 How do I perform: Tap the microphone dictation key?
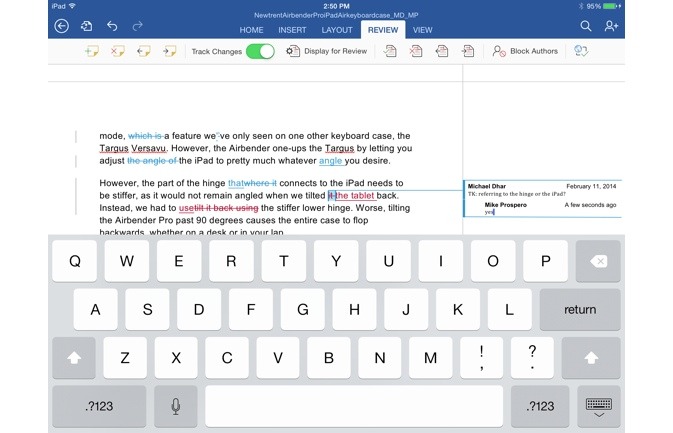(x=176, y=406)
